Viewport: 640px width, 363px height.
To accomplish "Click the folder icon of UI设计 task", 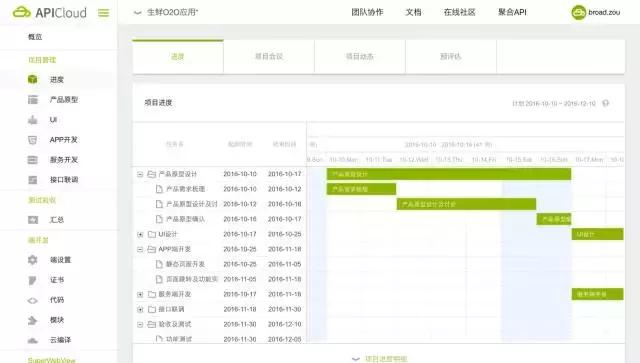I will tap(151, 234).
